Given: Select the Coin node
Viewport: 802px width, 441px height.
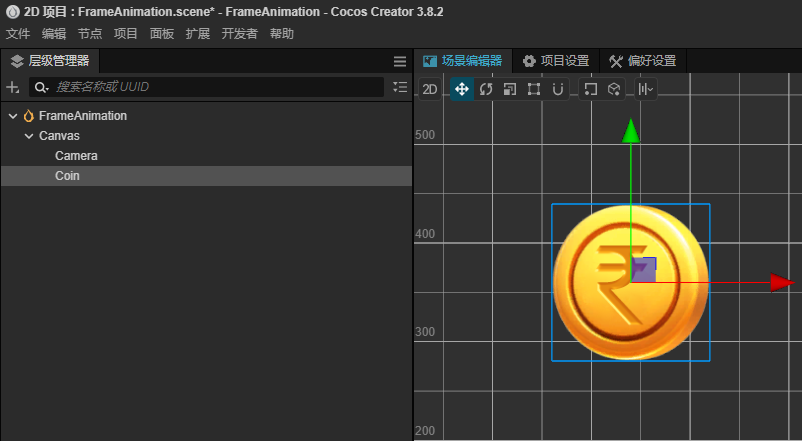Looking at the screenshot, I should click(x=206, y=176).
